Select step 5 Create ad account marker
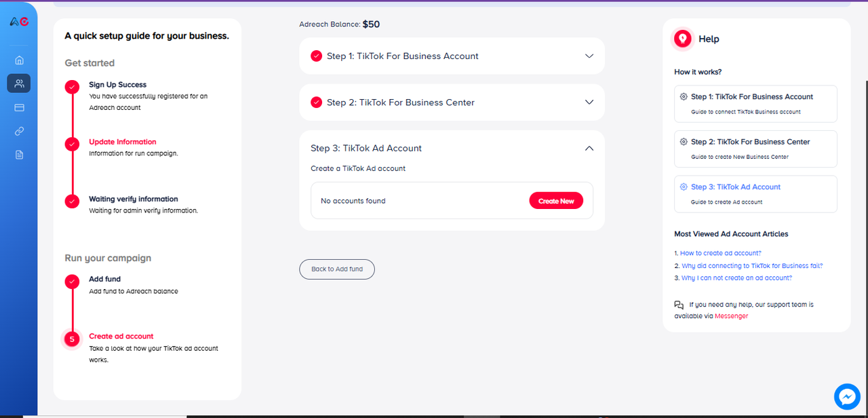Screen dimensions: 868x418 [72, 339]
